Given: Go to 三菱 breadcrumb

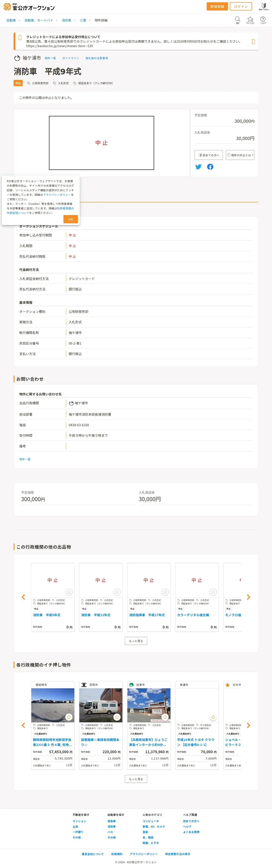Looking at the screenshot, I should [x=83, y=21].
